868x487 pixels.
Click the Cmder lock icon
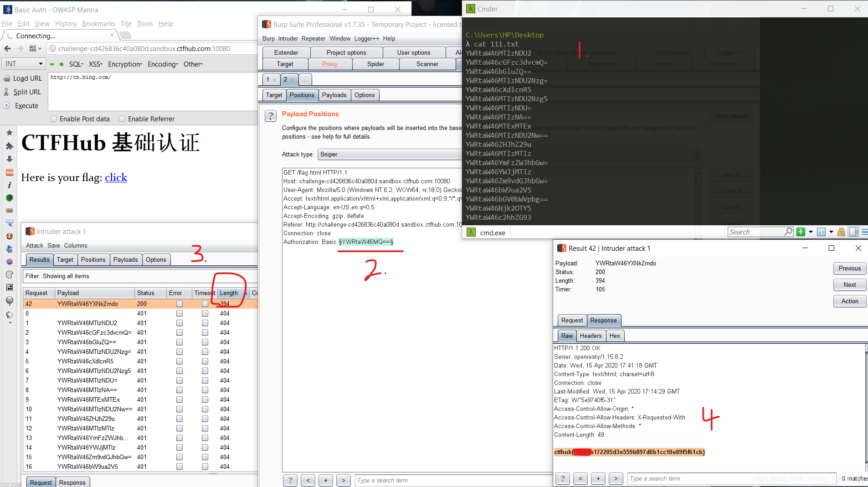pos(841,232)
